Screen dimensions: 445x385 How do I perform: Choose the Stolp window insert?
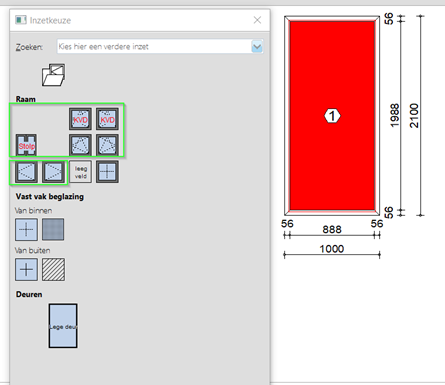pyautogui.click(x=26, y=145)
